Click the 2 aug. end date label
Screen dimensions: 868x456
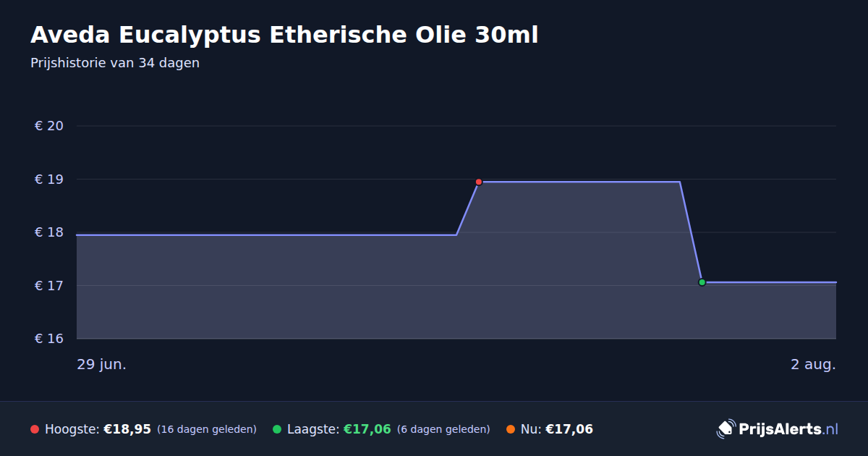click(x=813, y=364)
